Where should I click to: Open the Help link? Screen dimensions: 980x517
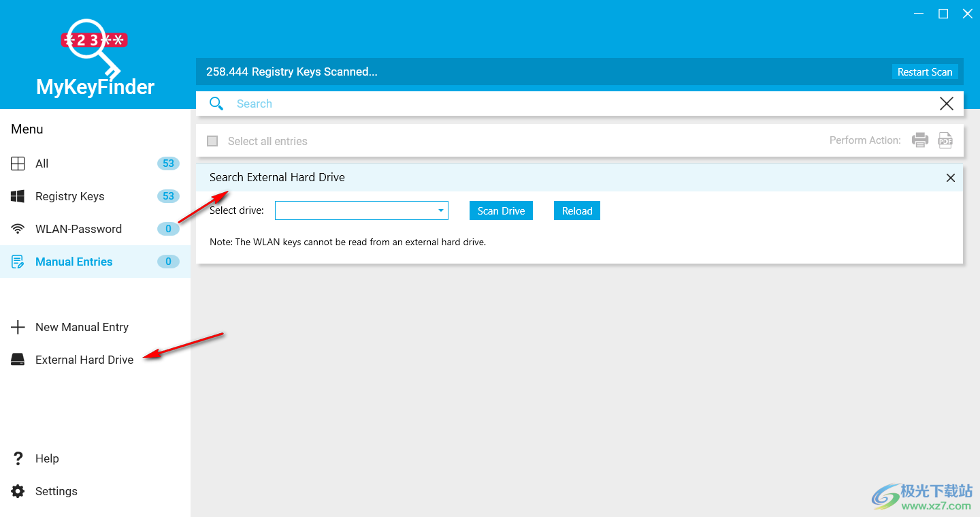tap(47, 458)
